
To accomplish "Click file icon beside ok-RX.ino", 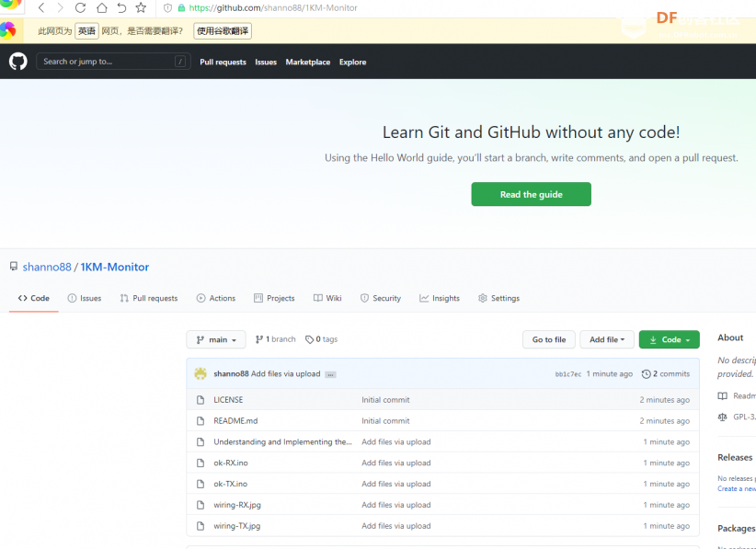I will pos(200,463).
